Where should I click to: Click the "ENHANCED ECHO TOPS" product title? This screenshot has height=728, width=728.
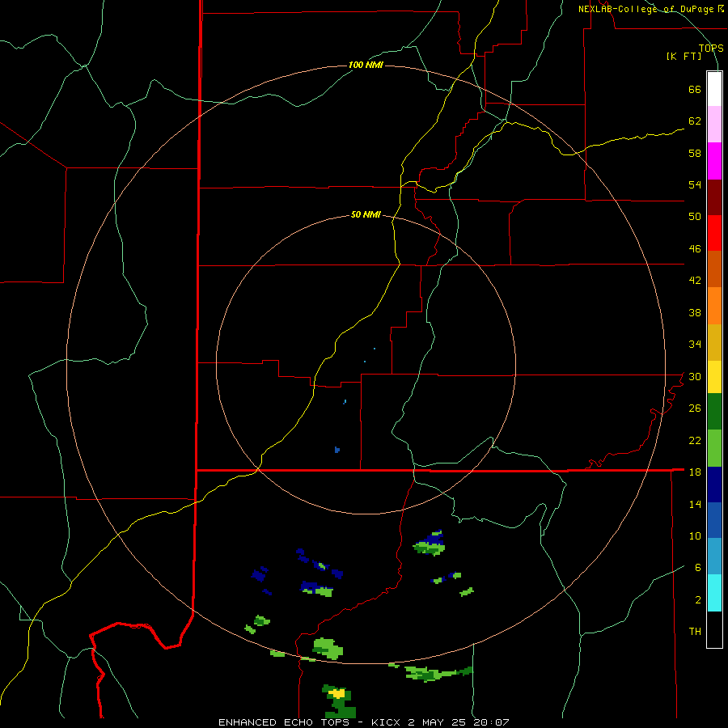point(284,722)
